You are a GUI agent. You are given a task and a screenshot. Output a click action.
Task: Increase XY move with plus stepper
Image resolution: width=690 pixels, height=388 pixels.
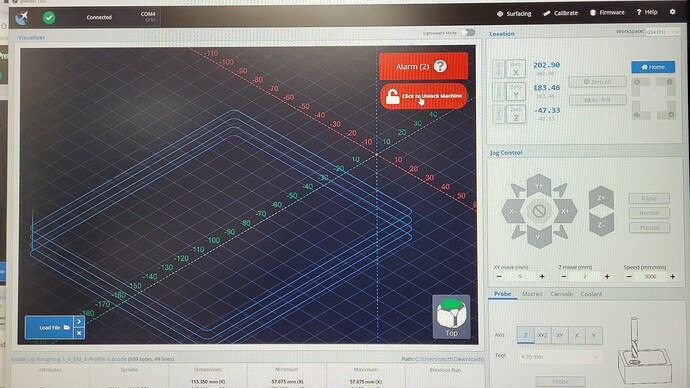tap(542, 277)
